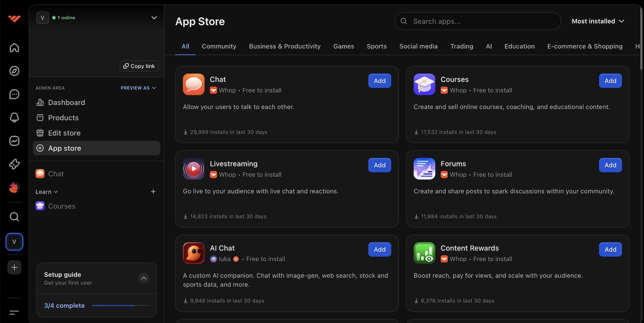Add the Content Rewards app
The image size is (644, 323).
tap(610, 250)
